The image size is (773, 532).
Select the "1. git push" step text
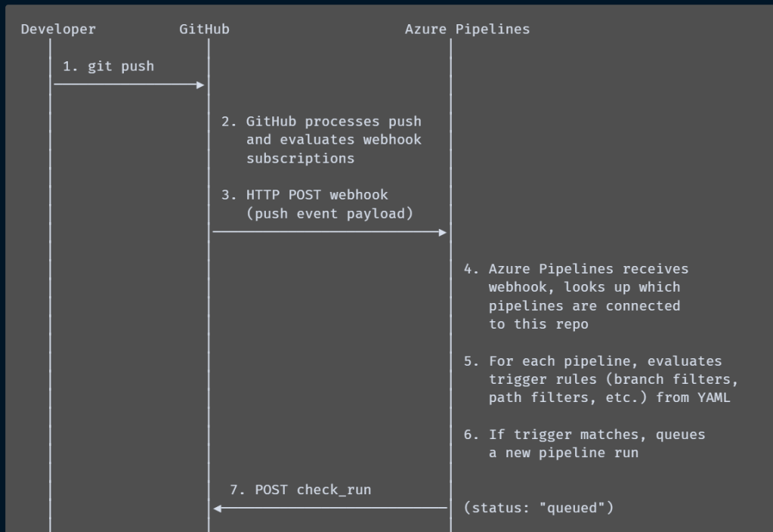(108, 66)
